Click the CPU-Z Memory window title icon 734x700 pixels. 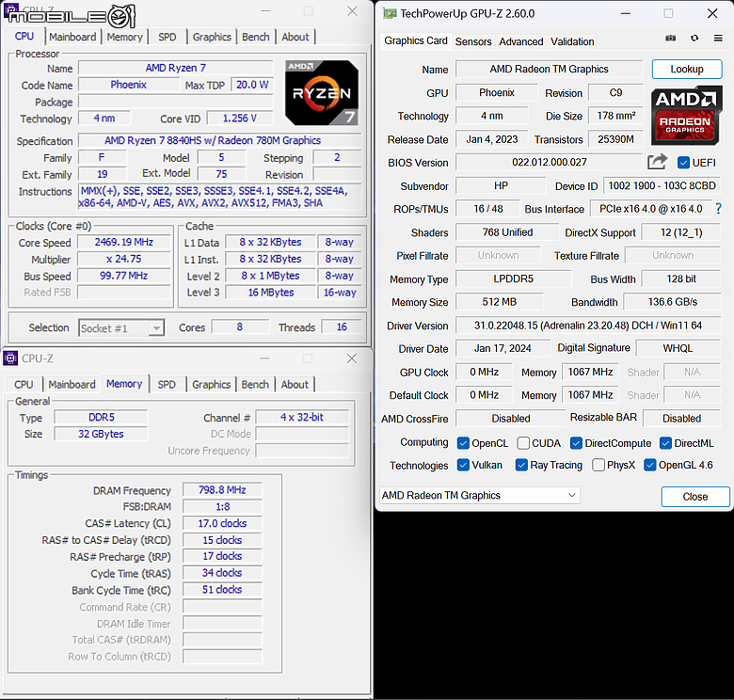point(10,358)
